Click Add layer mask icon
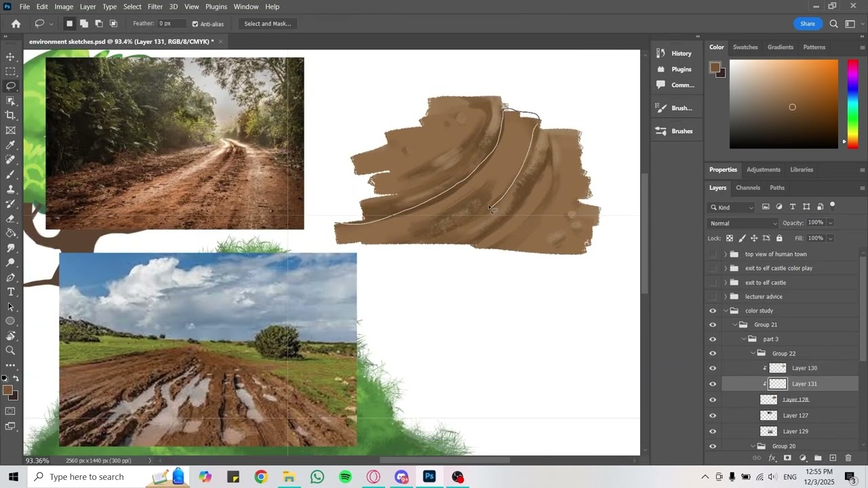 pos(787,458)
